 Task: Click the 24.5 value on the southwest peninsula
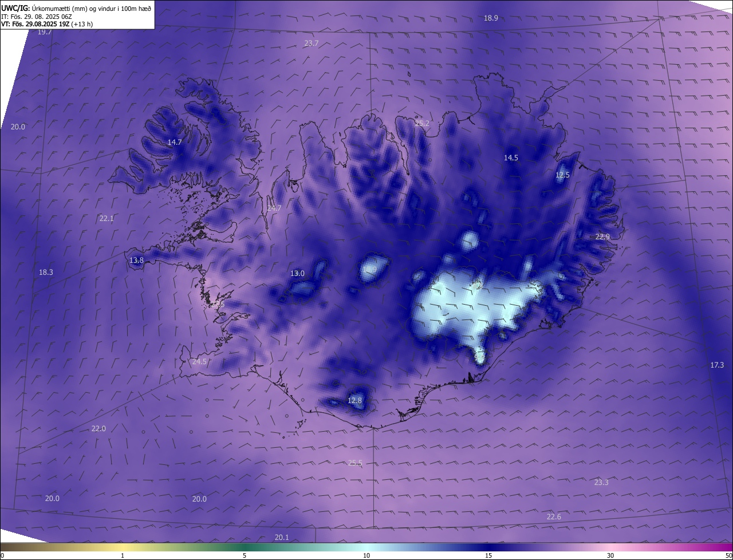pyautogui.click(x=199, y=361)
